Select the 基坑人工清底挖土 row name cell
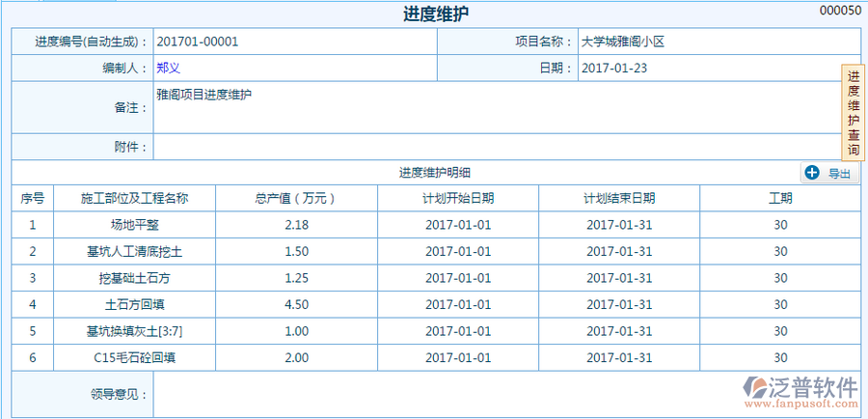The width and height of the screenshot is (868, 419). coord(134,251)
